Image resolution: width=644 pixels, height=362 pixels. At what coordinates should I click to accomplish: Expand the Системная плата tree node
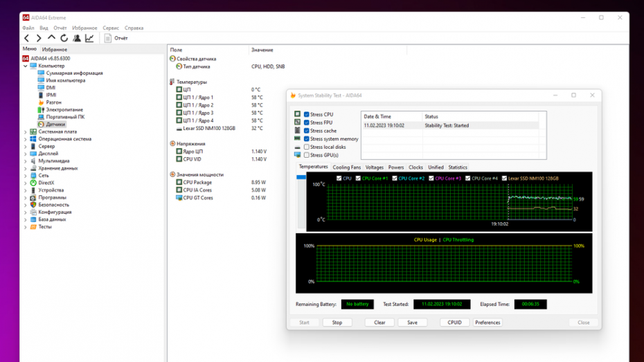click(x=26, y=132)
